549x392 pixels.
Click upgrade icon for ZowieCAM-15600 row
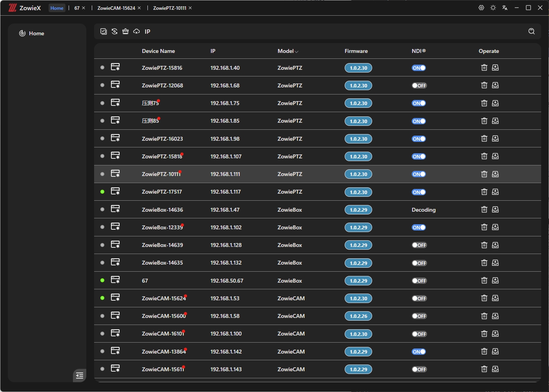495,316
